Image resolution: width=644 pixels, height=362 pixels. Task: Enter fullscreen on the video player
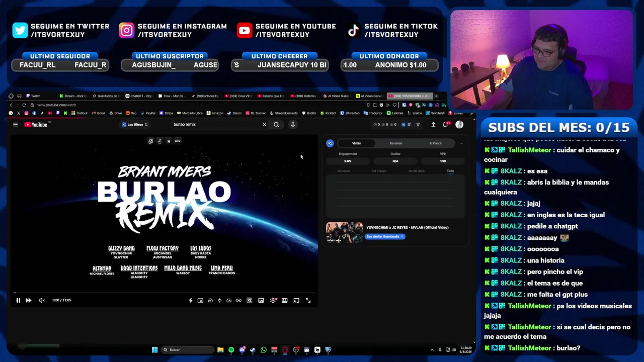(308, 300)
